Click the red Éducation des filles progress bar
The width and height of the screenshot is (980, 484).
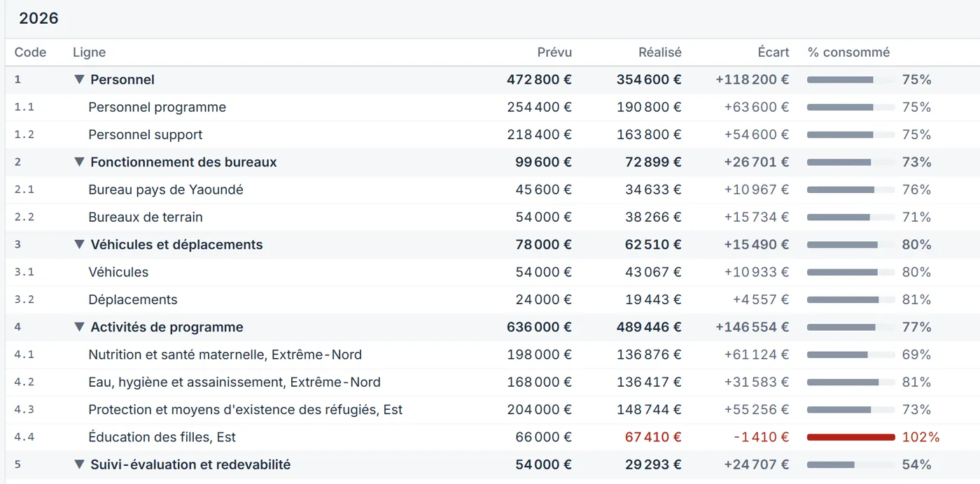[851, 437]
